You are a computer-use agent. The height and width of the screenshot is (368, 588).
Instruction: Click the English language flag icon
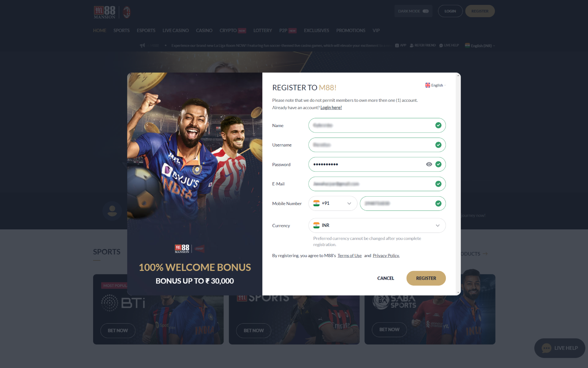point(428,85)
